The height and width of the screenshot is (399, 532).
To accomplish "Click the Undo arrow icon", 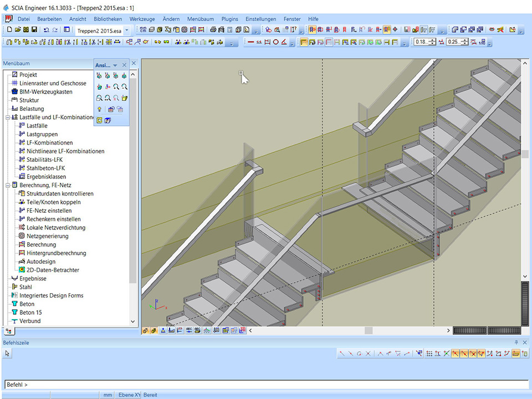I will click(x=46, y=29).
